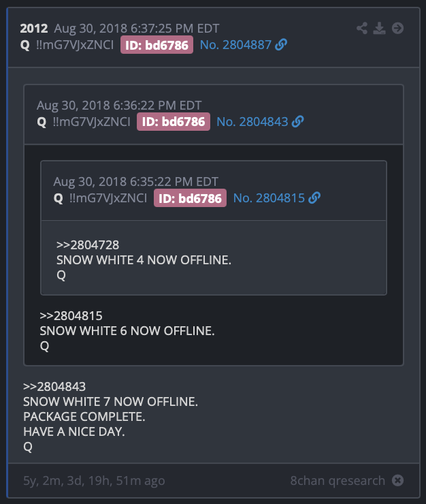Follow reply reference >>2804815
Viewport: 426px width, 504px height.
pyautogui.click(x=71, y=315)
